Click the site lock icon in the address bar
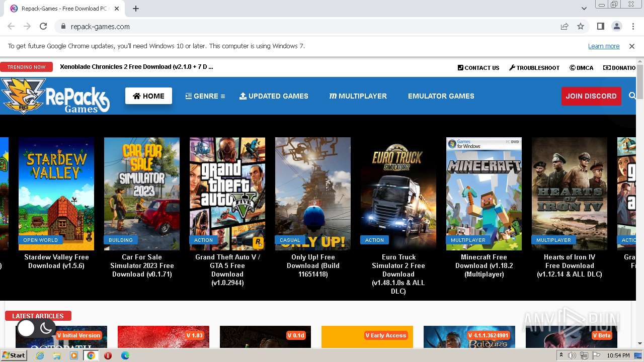Image resolution: width=644 pixels, height=362 pixels. pos(63,27)
